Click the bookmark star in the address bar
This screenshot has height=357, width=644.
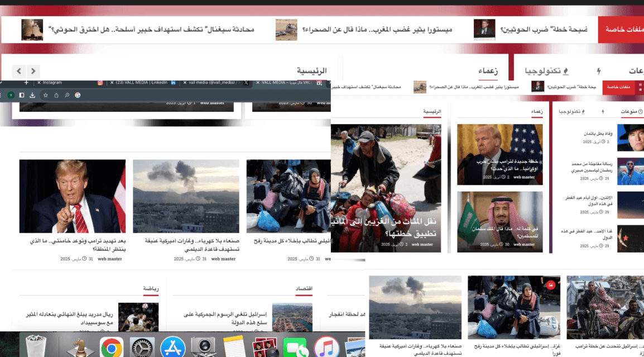45,96
